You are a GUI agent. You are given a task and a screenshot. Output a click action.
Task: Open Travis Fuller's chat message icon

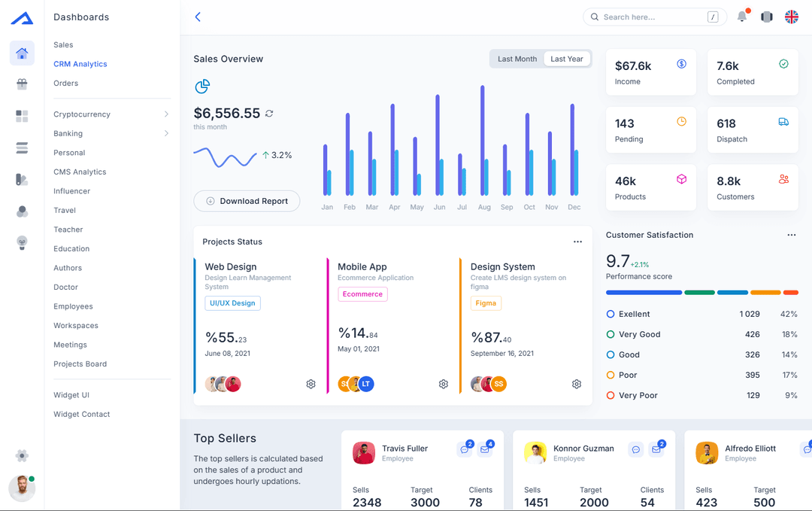[464, 449]
